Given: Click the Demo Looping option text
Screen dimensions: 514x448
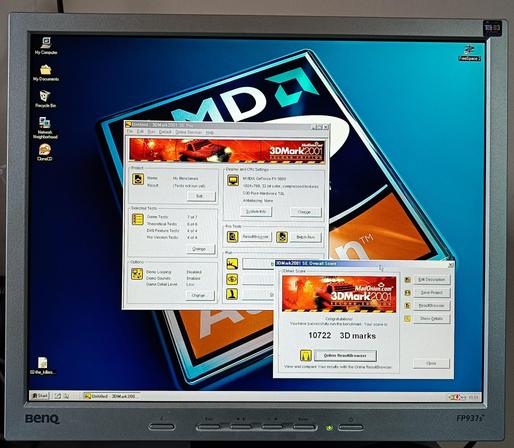Looking at the screenshot, I should [159, 272].
